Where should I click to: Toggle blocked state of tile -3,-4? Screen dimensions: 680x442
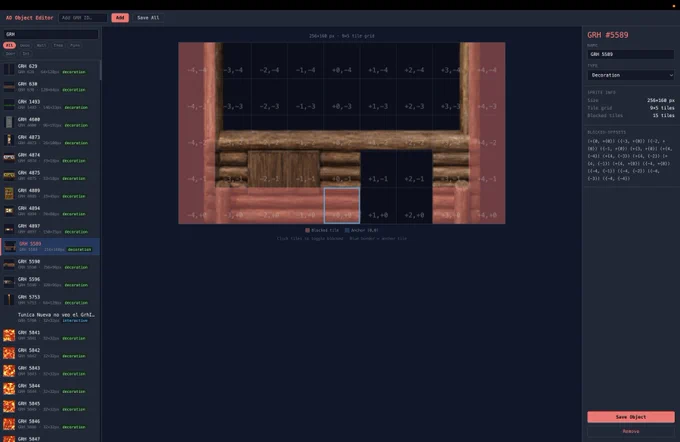pos(233,60)
